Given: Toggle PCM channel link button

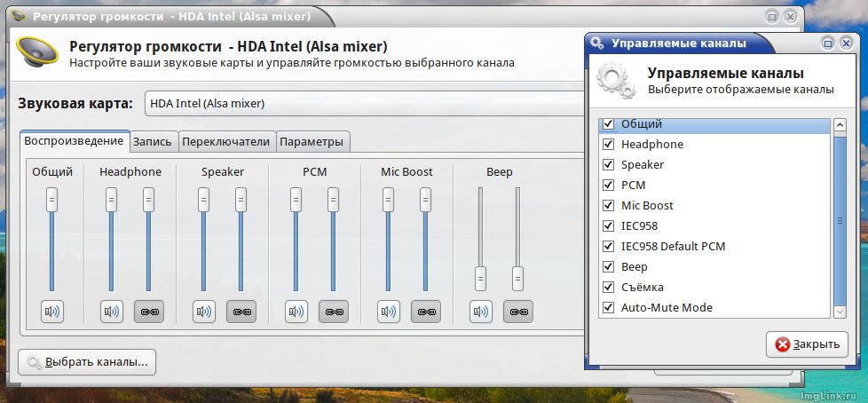Looking at the screenshot, I should click(x=334, y=312).
